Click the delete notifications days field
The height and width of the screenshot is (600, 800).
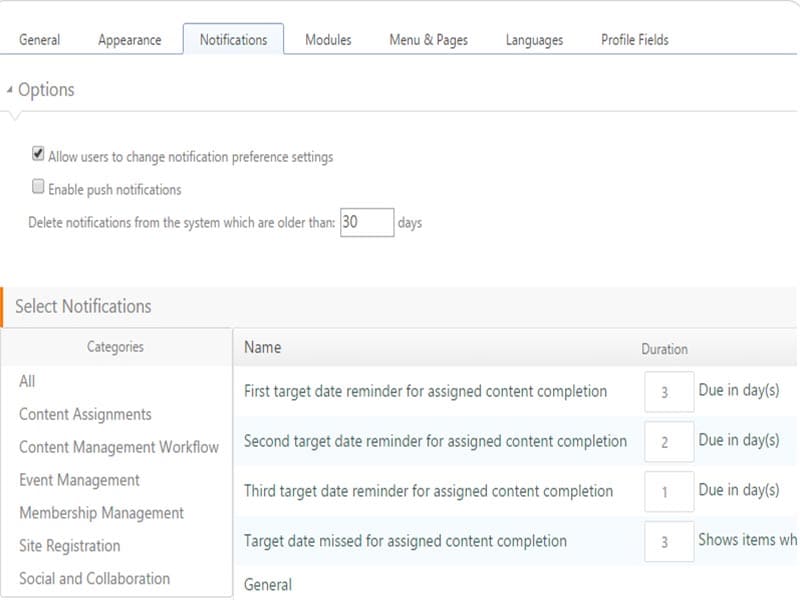point(366,222)
